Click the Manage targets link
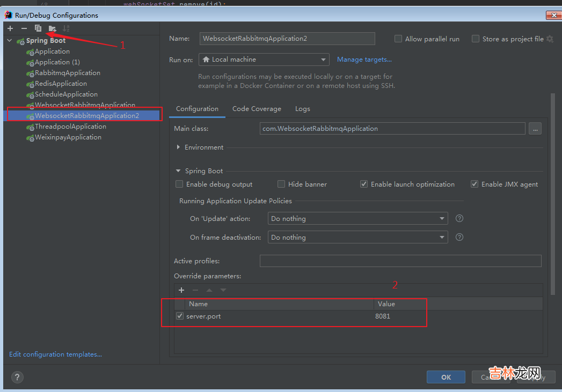Screen dimensions: 562x392 364,60
